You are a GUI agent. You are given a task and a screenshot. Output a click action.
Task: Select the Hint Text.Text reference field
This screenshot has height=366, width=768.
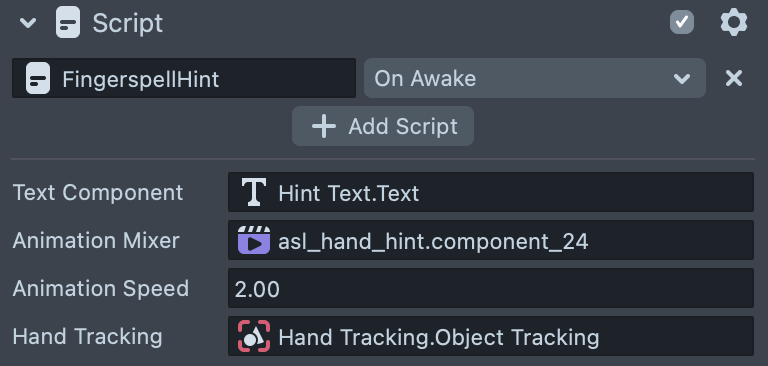pyautogui.click(x=491, y=192)
